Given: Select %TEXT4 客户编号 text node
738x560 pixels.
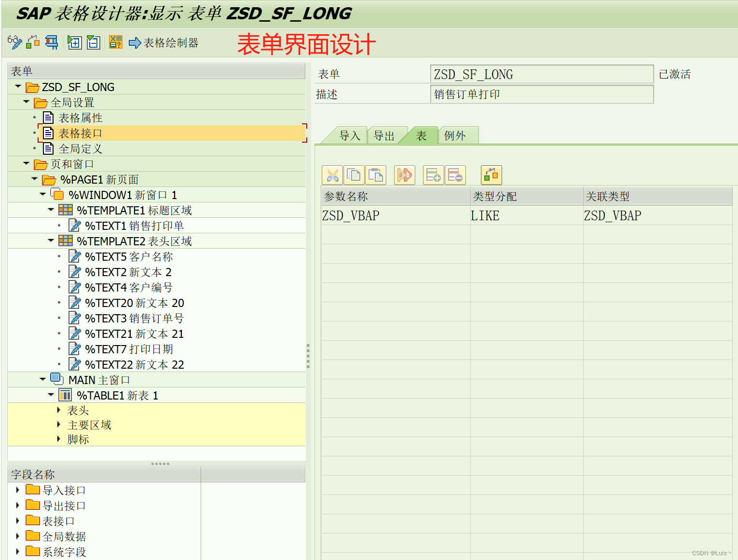Looking at the screenshot, I should tap(129, 288).
